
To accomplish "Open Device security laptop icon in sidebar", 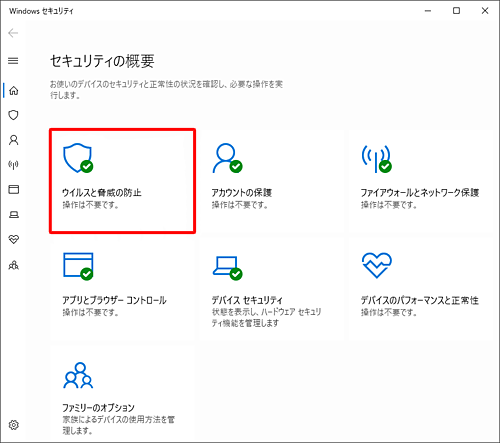I will tap(14, 214).
